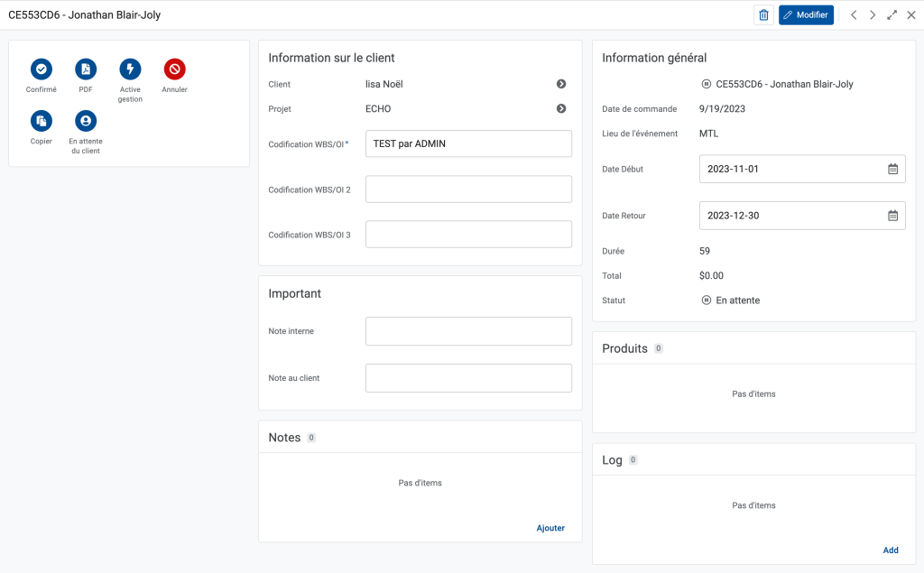Delete the order using trash icon
This screenshot has width=924, height=573.
(763, 15)
